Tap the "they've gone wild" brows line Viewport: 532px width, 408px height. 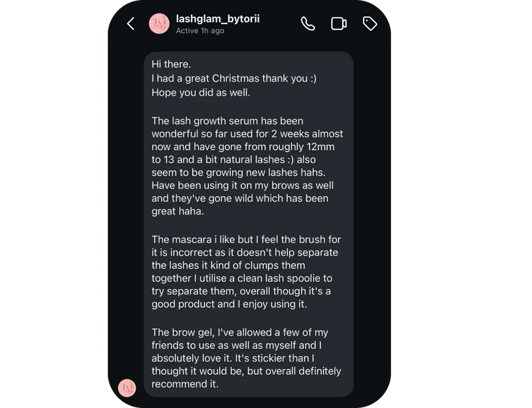coord(240,198)
